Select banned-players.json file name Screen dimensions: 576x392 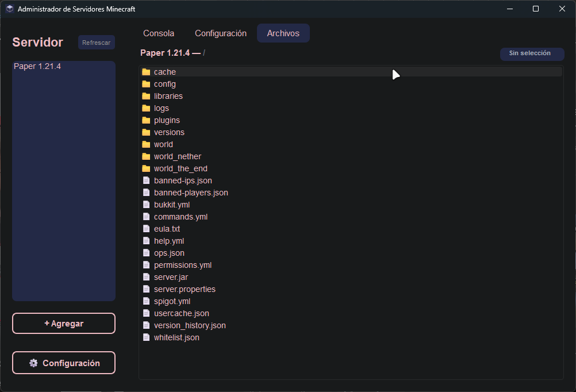(191, 193)
